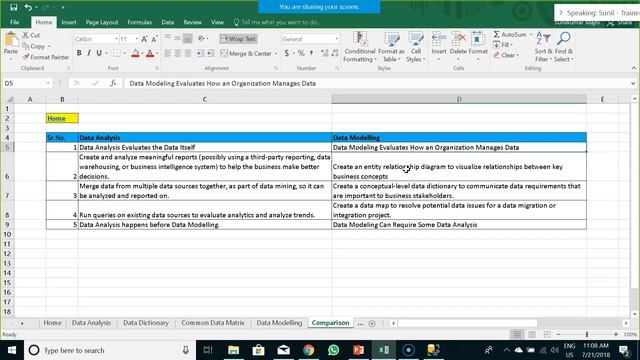The width and height of the screenshot is (640, 360).
Task: Open the Data ribbon tab
Action: [x=168, y=22]
